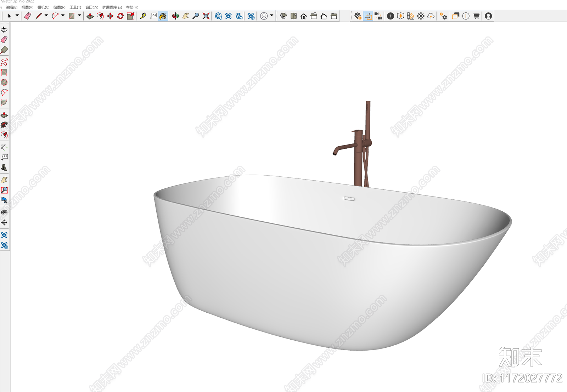The image size is (567, 392).
Task: Select the 3D Text tool in left sidebar
Action: 4,167
